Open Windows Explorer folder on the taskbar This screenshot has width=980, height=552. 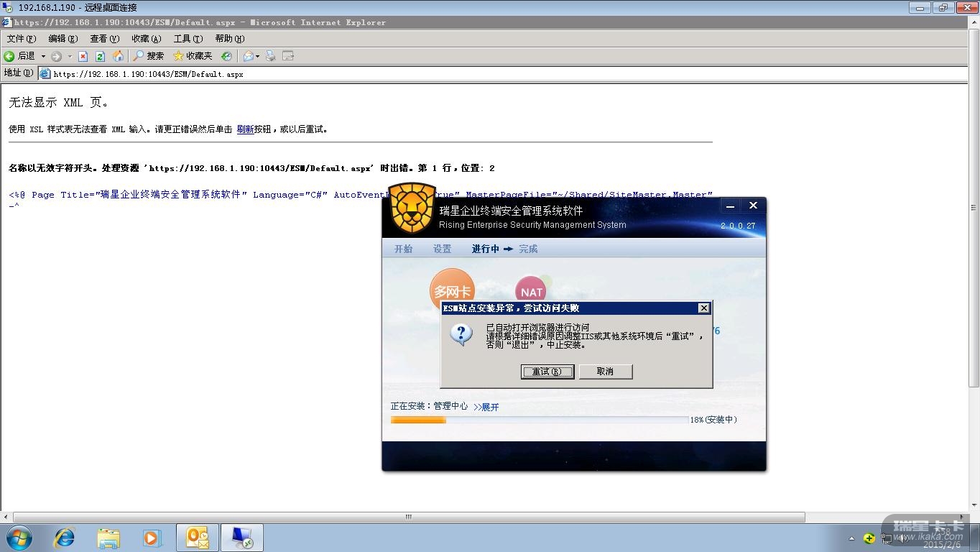(108, 538)
